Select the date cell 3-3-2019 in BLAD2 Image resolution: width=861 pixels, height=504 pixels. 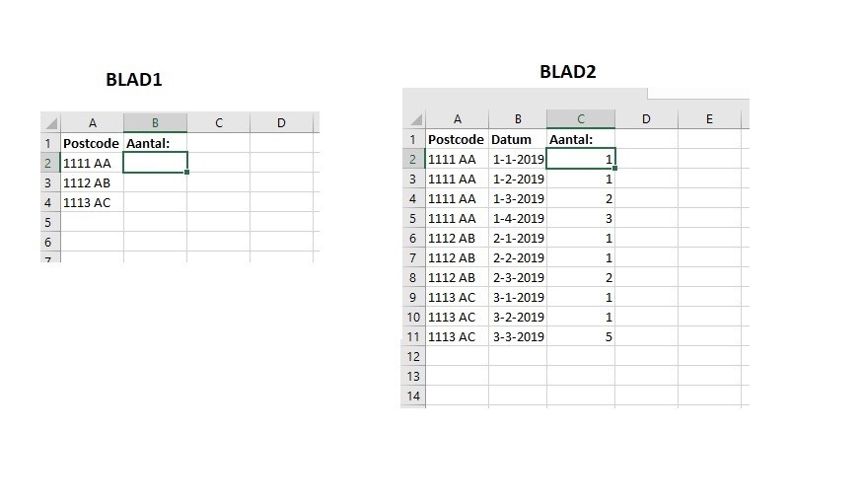tap(517, 336)
